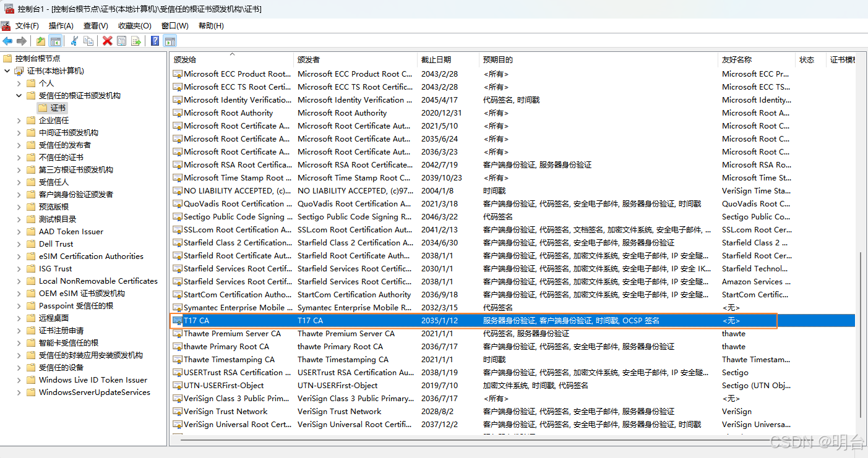
Task: Click folder icon next to WindowsServerUpdateServices
Action: click(31, 392)
